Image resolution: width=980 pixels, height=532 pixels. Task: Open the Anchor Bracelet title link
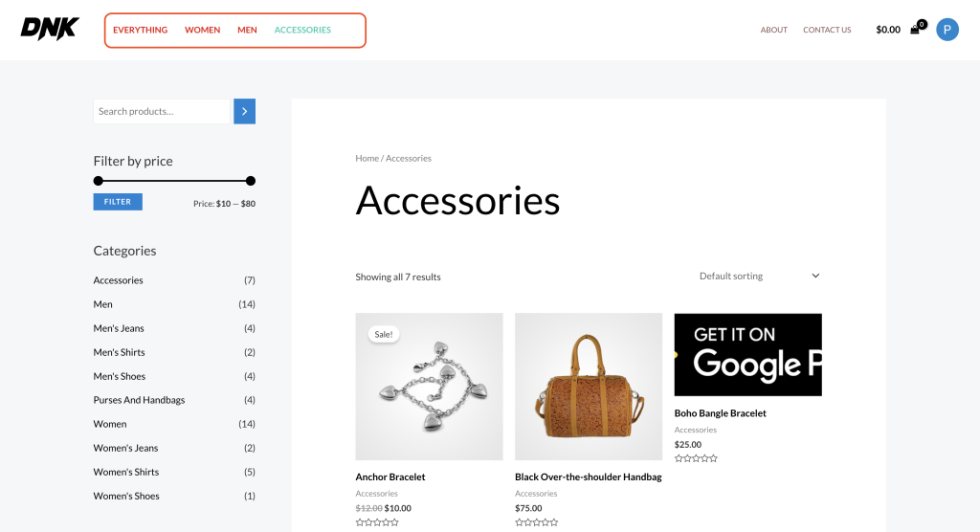coord(390,477)
